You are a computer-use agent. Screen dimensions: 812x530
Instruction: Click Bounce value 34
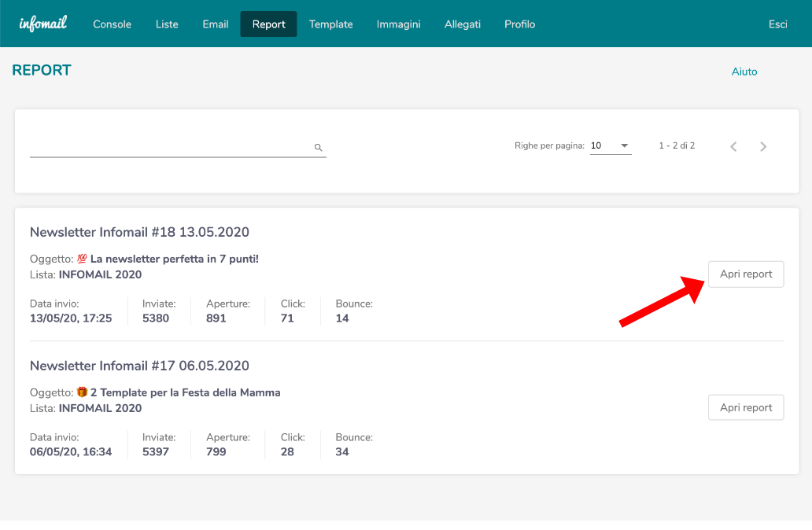pyautogui.click(x=342, y=452)
